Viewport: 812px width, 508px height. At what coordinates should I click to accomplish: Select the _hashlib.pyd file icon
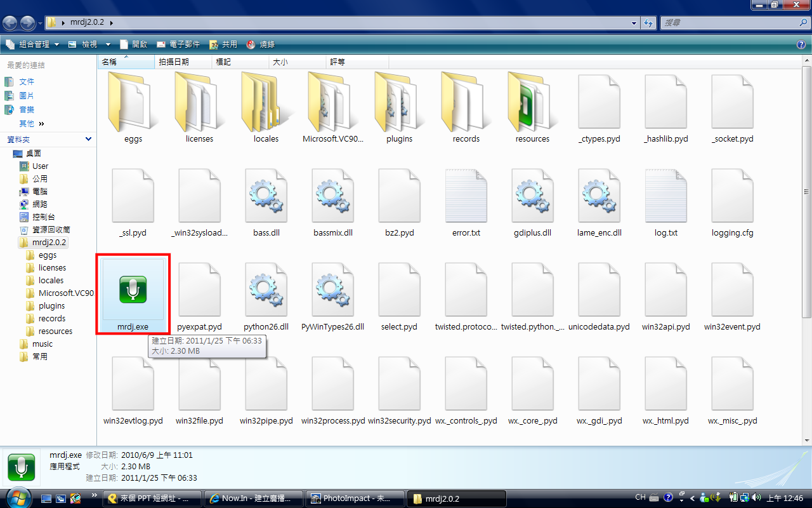(x=666, y=102)
